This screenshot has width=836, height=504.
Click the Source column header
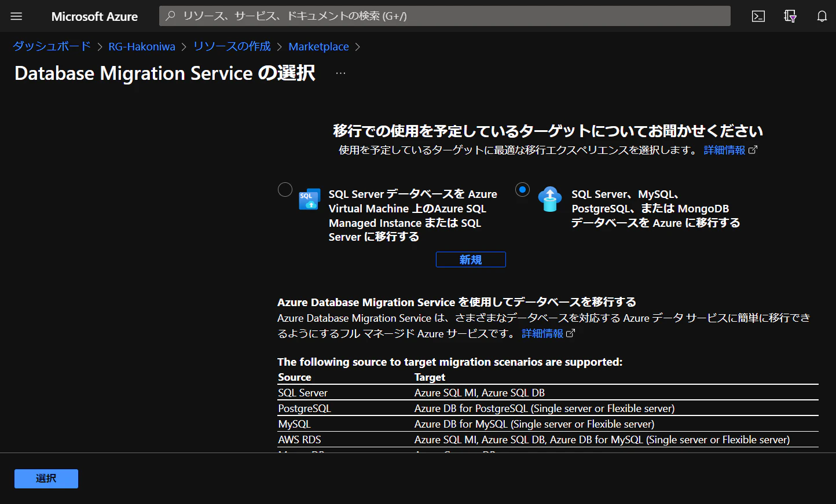coord(295,377)
